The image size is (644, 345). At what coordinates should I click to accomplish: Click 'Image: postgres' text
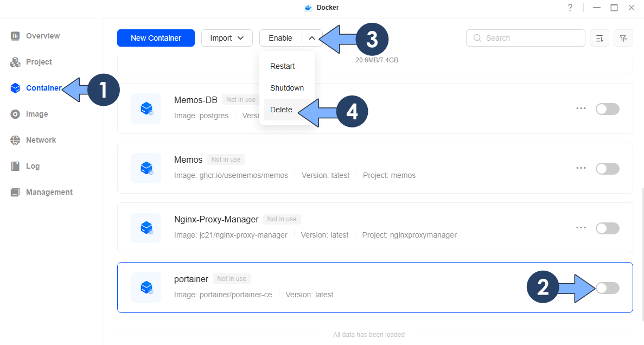point(201,116)
